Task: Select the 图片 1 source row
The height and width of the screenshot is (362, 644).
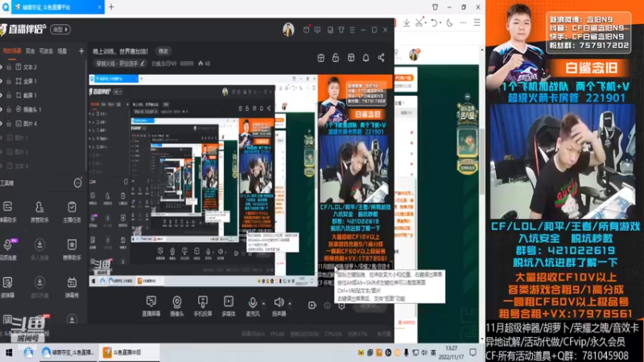Action: [43, 138]
